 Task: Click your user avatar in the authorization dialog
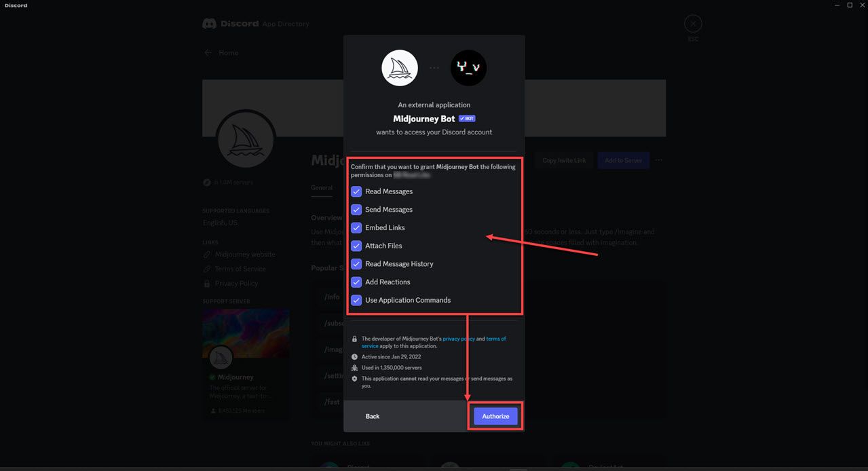coord(468,67)
